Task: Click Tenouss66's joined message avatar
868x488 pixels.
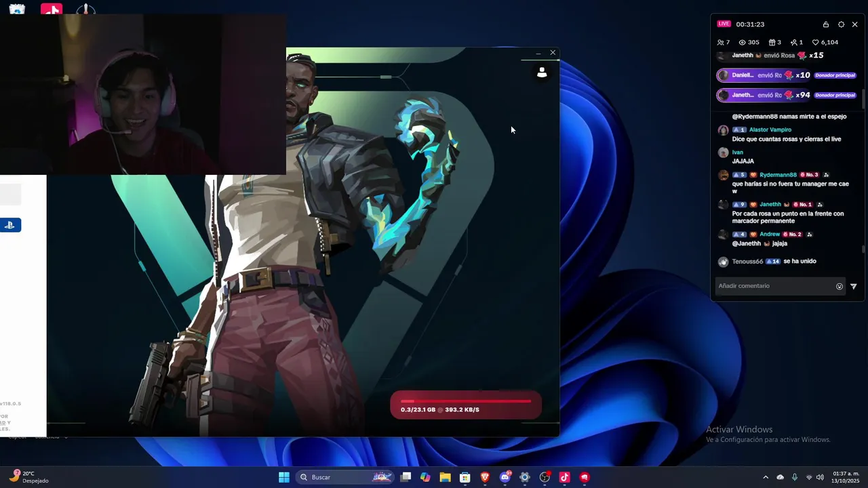Action: pyautogui.click(x=723, y=262)
